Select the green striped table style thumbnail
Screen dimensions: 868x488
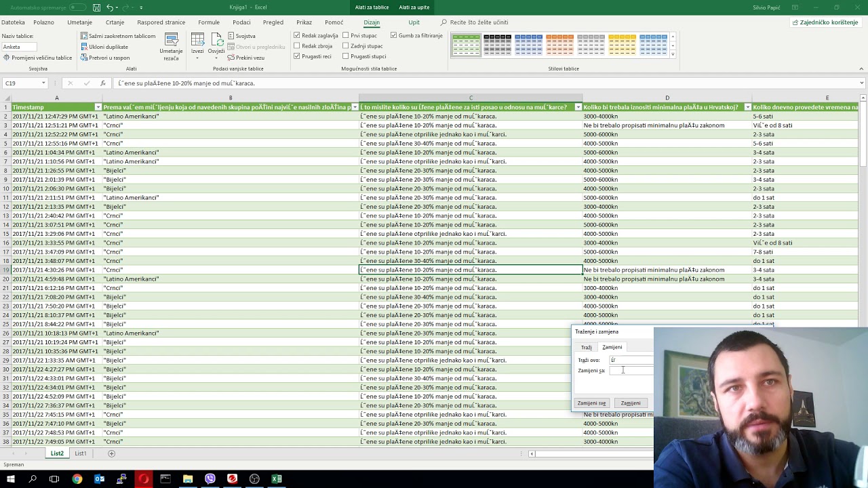pyautogui.click(x=466, y=45)
